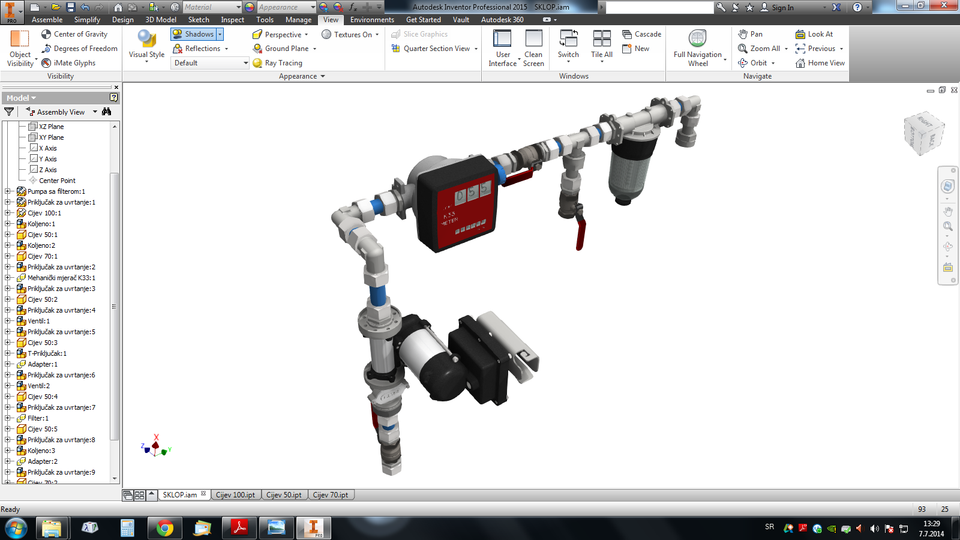The height and width of the screenshot is (540, 960).
Task: Toggle Shadows on or off
Action: pos(193,34)
